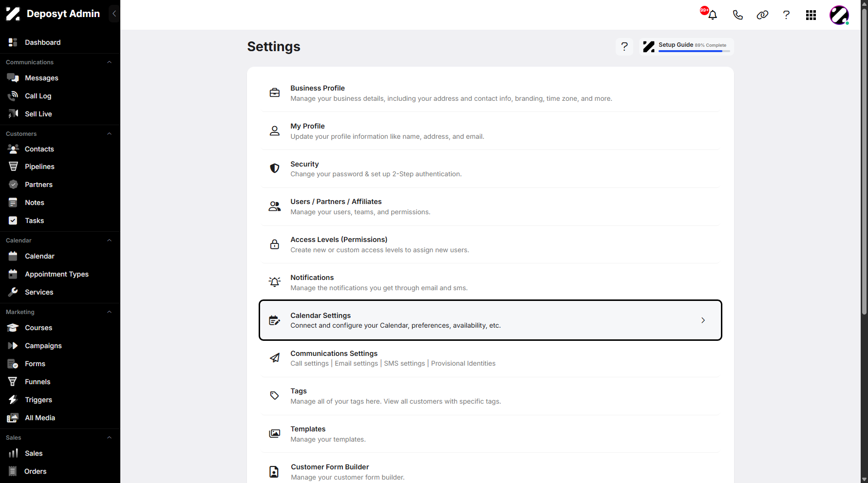Open the Setup Guide progress button

tap(686, 47)
